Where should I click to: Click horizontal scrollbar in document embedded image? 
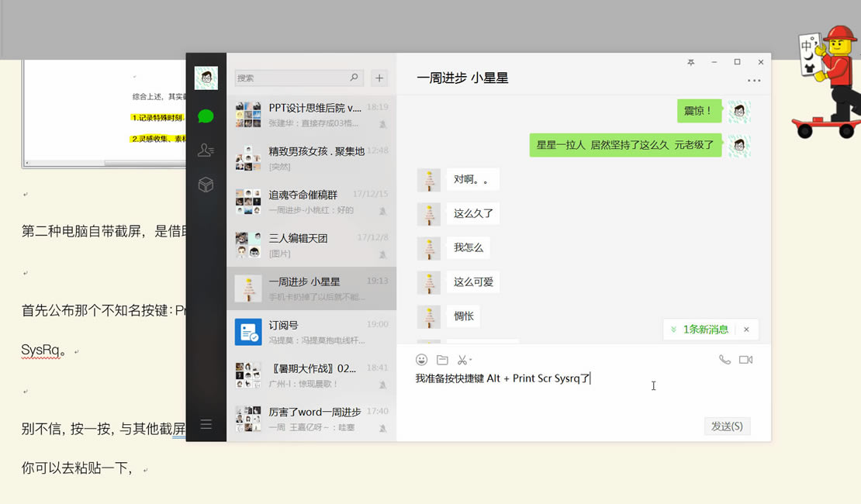[x=107, y=163]
